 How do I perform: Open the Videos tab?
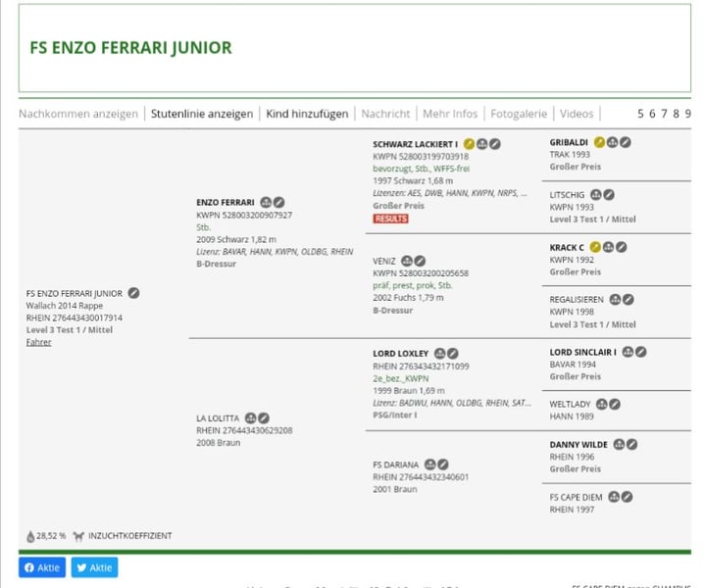pos(577,114)
